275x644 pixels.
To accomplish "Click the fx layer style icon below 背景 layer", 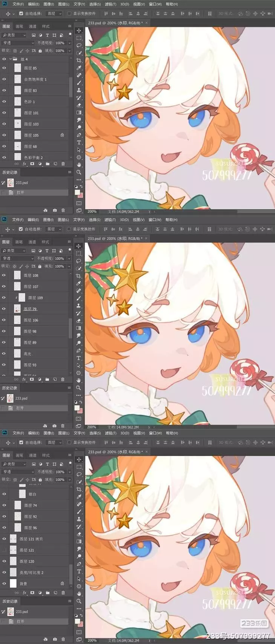I will 25,593.
